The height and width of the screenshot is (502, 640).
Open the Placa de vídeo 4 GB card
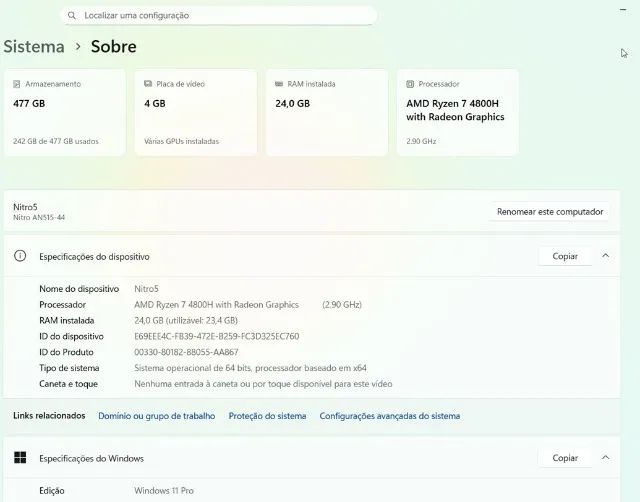pyautogui.click(x=196, y=113)
